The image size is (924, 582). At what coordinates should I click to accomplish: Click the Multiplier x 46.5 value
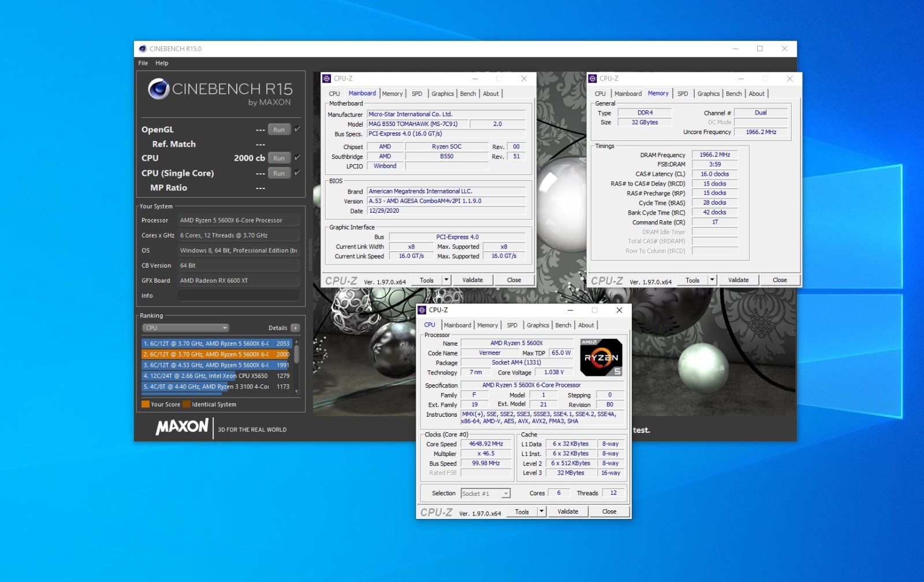486,454
